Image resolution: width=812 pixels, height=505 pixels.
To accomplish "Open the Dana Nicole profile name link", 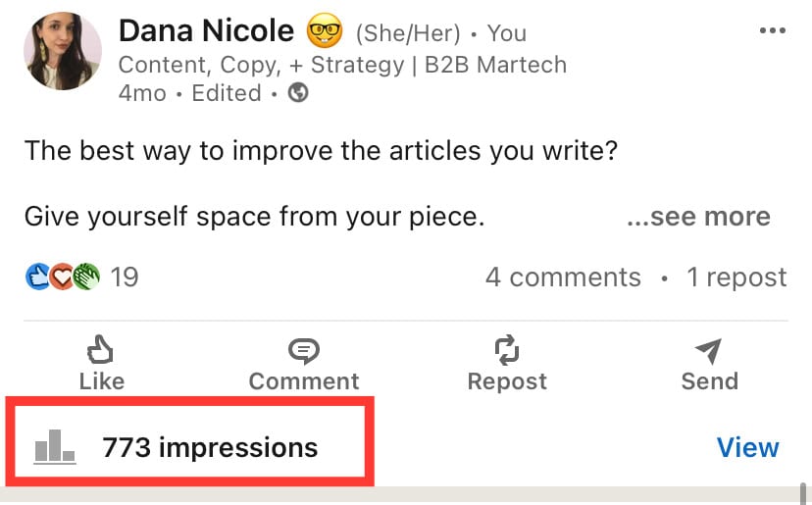I will (206, 30).
